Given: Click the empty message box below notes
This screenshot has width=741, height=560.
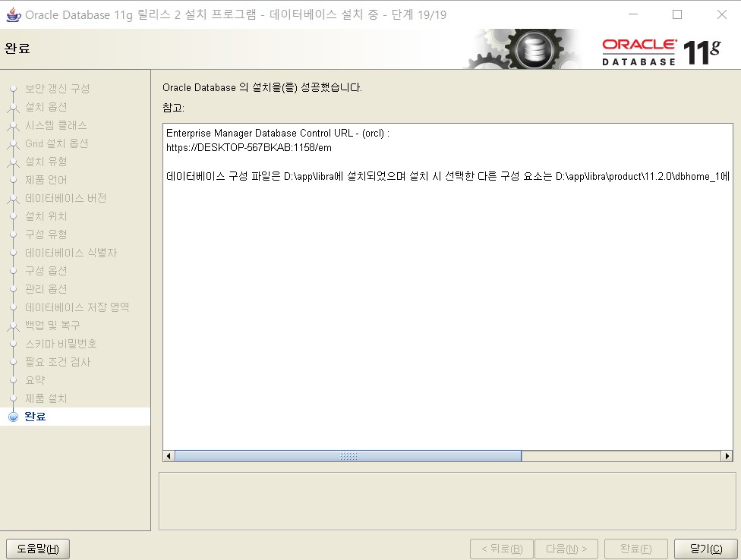Looking at the screenshot, I should click(447, 502).
